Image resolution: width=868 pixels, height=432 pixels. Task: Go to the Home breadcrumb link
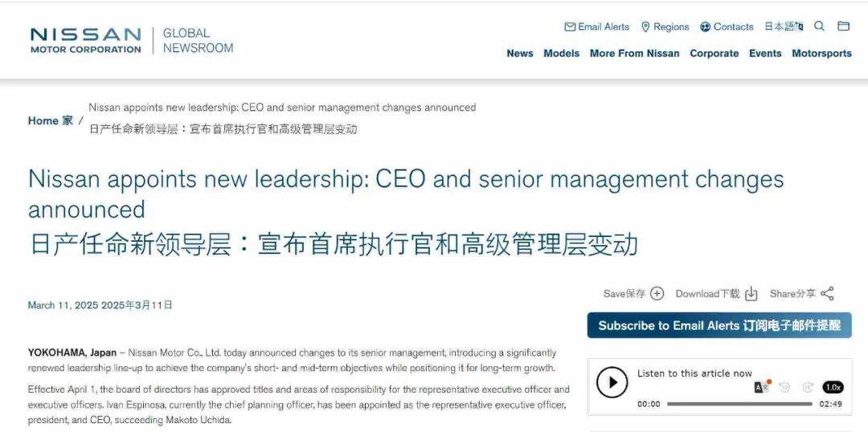click(43, 120)
